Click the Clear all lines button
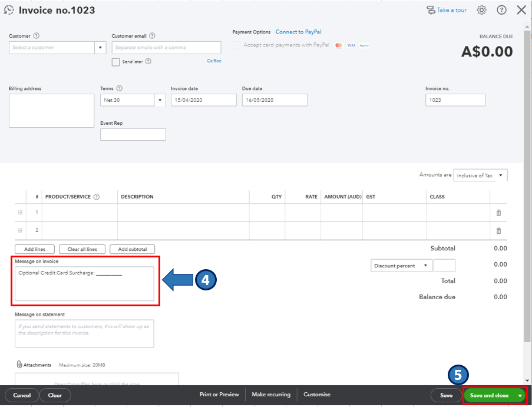Viewport: 532px width, 407px height. point(82,249)
